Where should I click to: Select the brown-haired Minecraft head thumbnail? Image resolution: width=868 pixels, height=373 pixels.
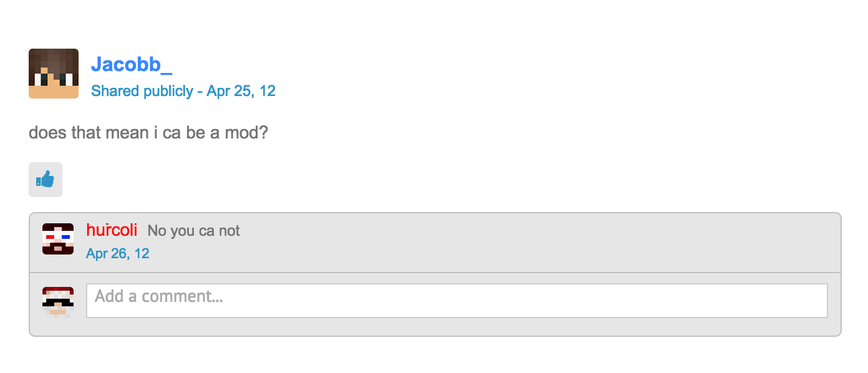point(54,74)
